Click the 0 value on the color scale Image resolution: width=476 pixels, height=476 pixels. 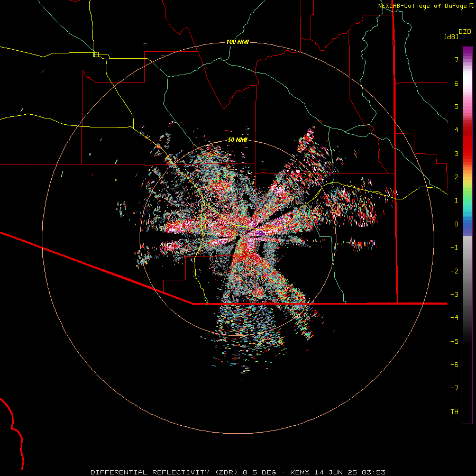coord(456,224)
